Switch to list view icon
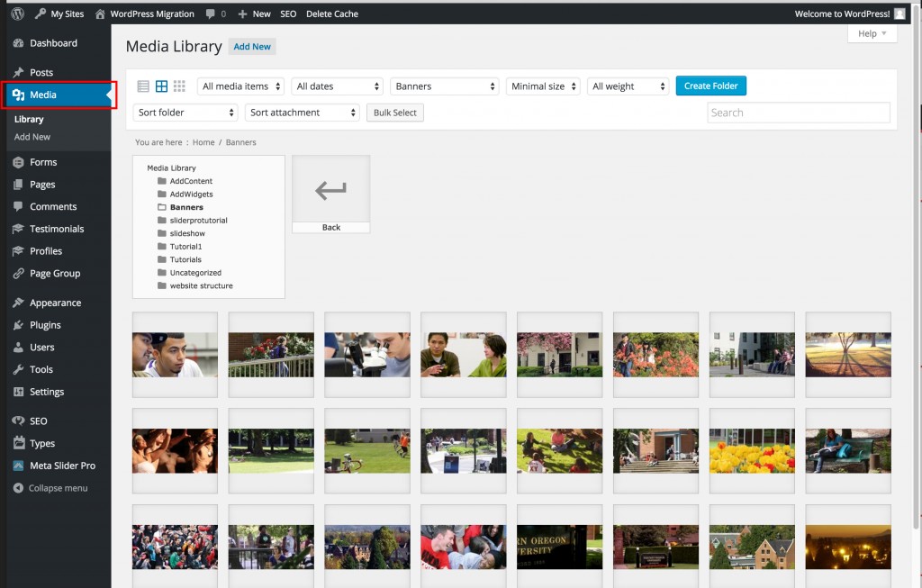 143,86
